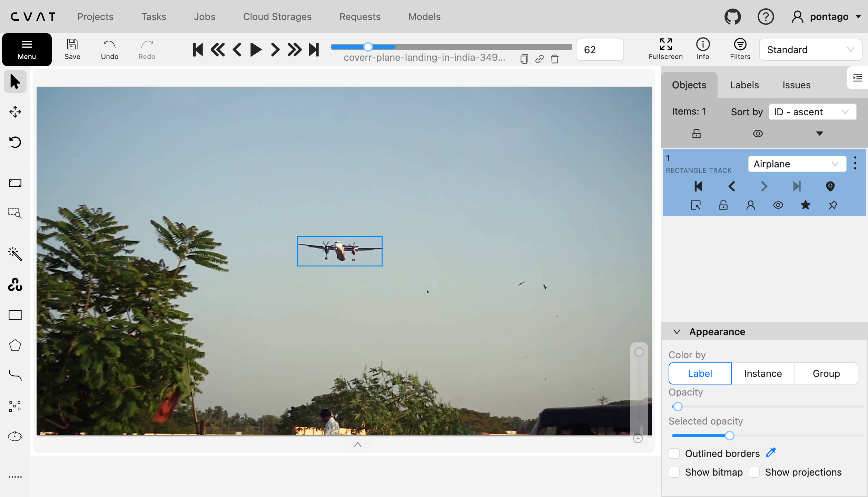Expand all objects with the caret arrow

pos(819,134)
